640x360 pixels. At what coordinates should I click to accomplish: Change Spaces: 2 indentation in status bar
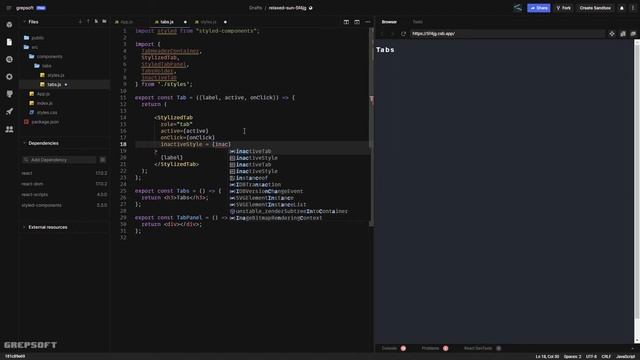pyautogui.click(x=572, y=357)
